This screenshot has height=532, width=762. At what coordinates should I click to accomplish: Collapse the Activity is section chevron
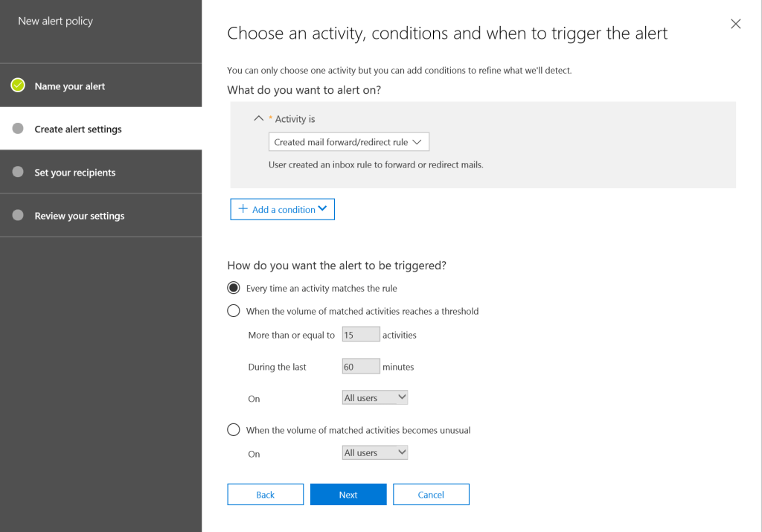coord(259,118)
